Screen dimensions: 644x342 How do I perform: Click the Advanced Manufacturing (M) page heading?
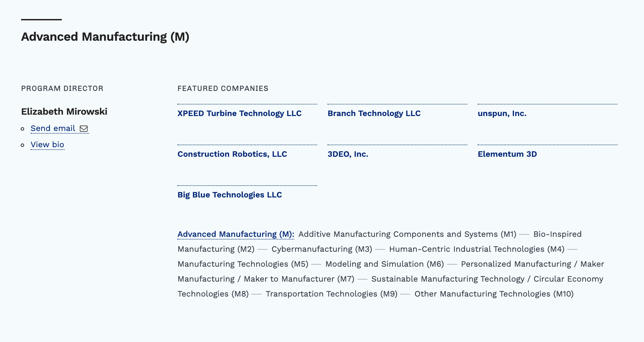tap(105, 37)
